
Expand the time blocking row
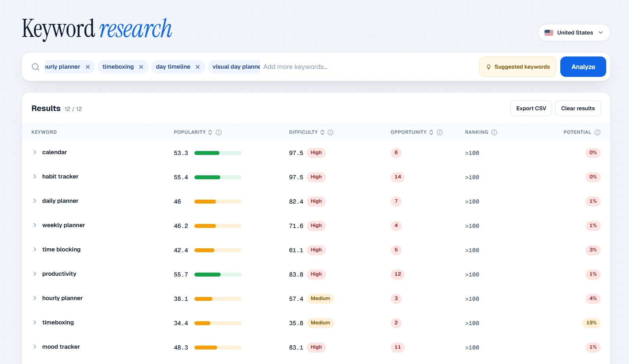(35, 249)
